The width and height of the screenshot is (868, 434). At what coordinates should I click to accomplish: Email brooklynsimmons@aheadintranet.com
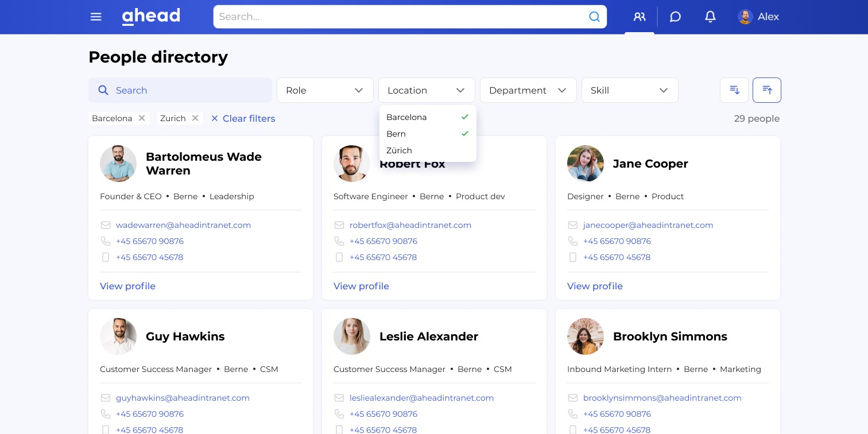662,398
